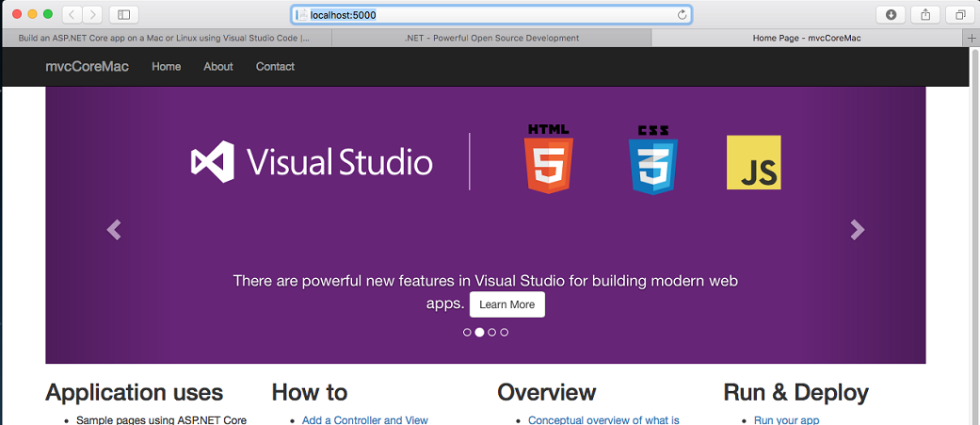This screenshot has height=425, width=980.
Task: Open Safari's downloads list
Action: click(x=891, y=14)
